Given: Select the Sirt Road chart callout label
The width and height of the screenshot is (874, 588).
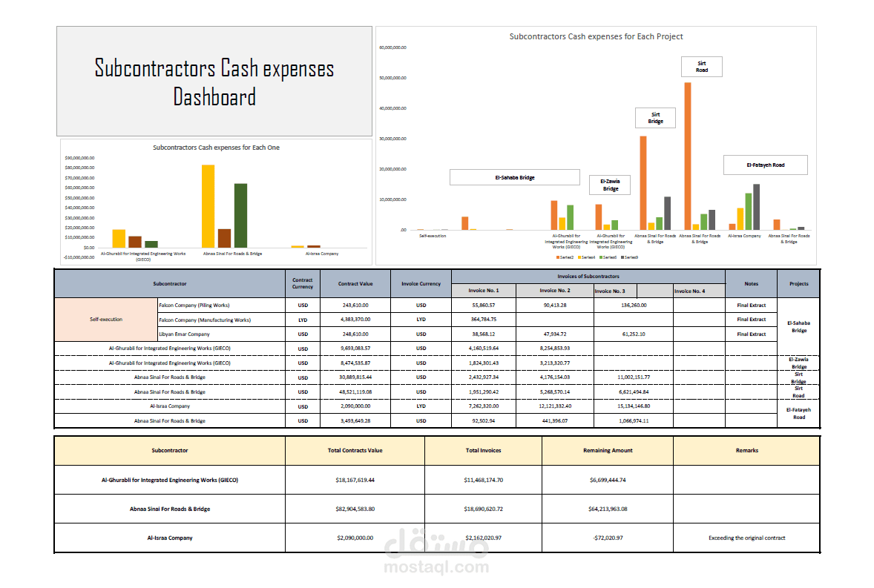Looking at the screenshot, I should pos(700,66).
